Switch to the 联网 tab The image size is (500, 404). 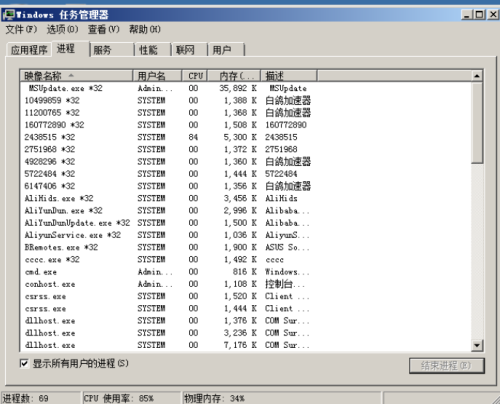coord(189,50)
